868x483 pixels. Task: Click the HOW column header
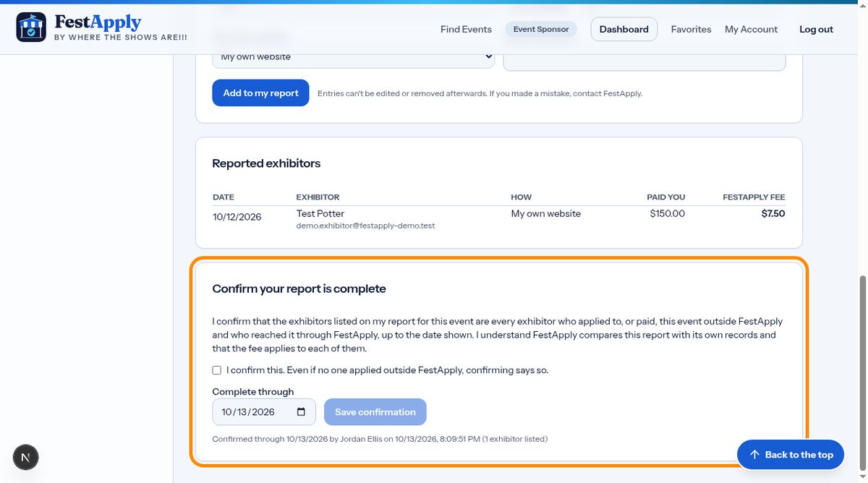(522, 197)
